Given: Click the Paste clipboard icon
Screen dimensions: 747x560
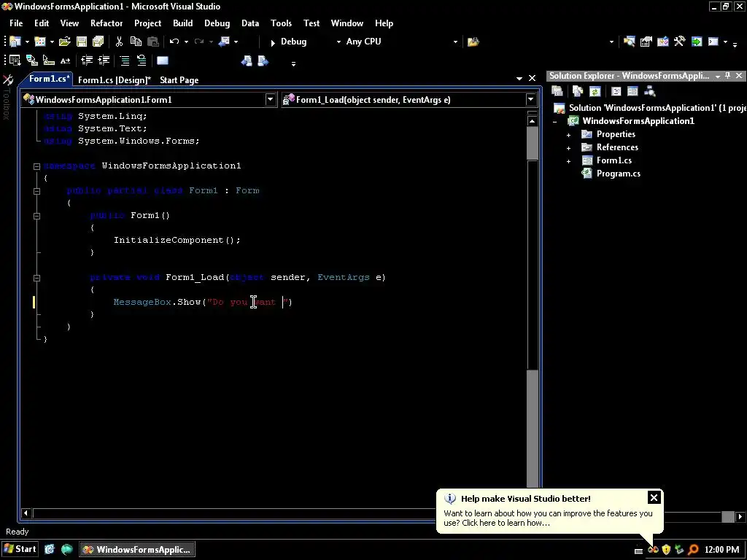Looking at the screenshot, I should click(153, 42).
